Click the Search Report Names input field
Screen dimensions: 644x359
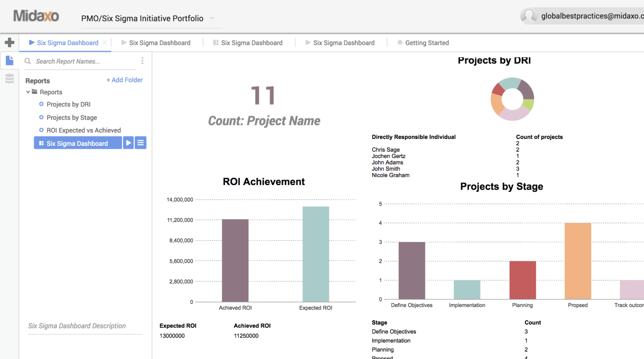[75, 61]
